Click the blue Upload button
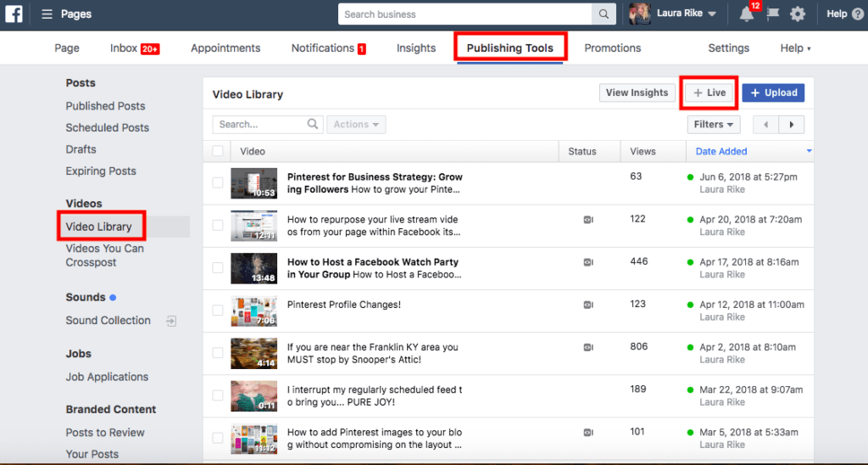Screen dimensions: 868x465 [x=773, y=92]
